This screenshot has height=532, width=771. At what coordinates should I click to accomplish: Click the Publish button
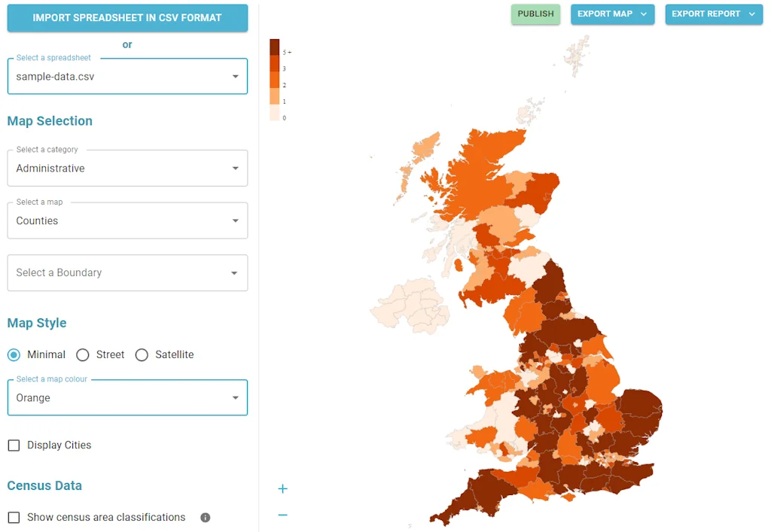[535, 14]
